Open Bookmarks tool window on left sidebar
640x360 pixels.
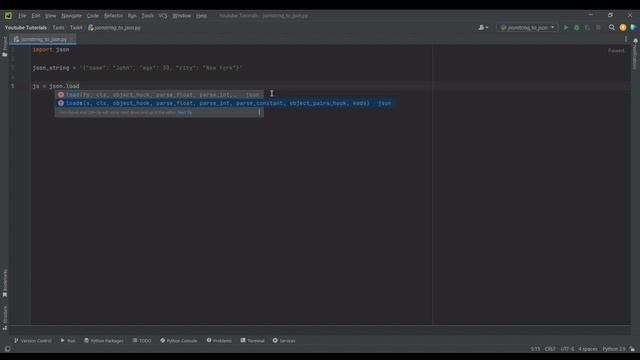coord(4,282)
